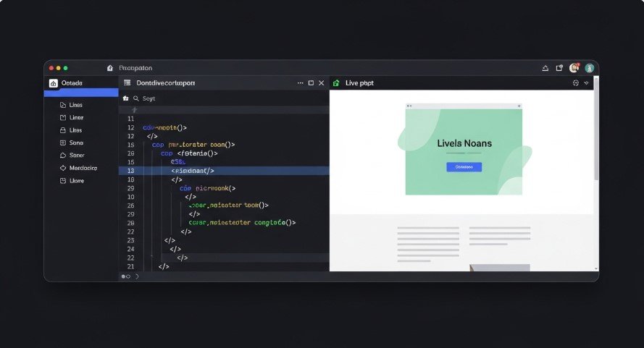The image size is (644, 348).
Task: Click the code line coer.moiceteer took()>
Action: tap(228, 205)
